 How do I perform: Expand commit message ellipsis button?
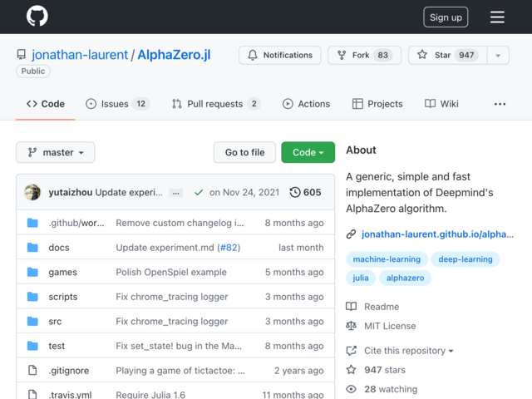175,193
